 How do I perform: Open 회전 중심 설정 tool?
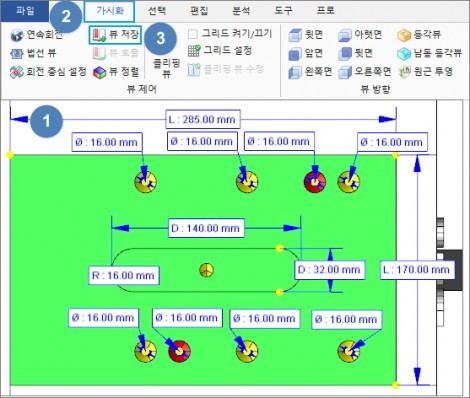[x=48, y=72]
